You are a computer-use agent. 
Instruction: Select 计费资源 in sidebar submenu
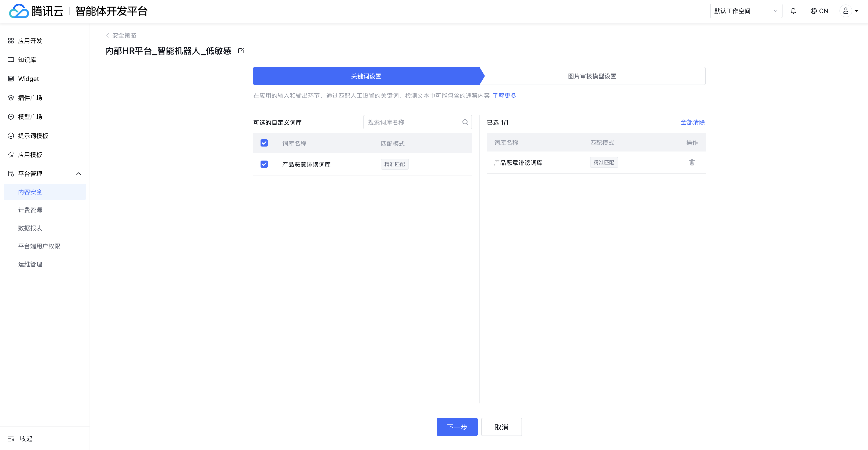coord(30,210)
